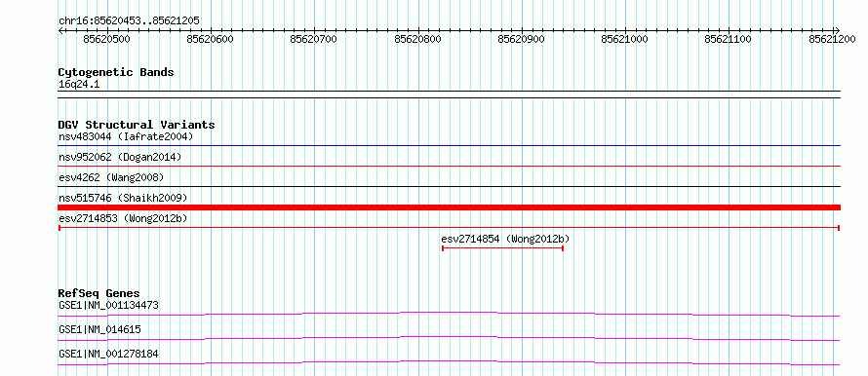The image size is (868, 376).
Task: Click the DGV Structural Variants track heading
Action: tap(137, 125)
